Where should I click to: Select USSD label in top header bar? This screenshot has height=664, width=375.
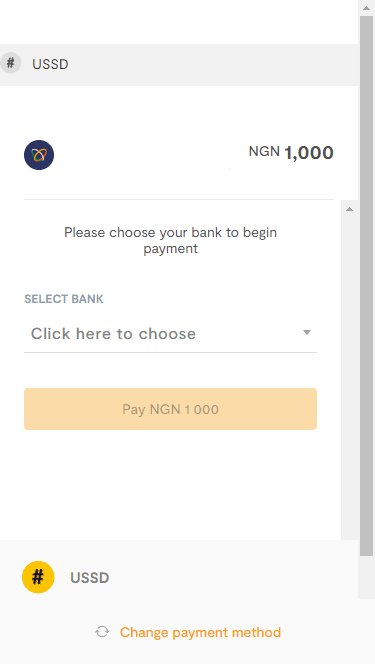[x=50, y=64]
